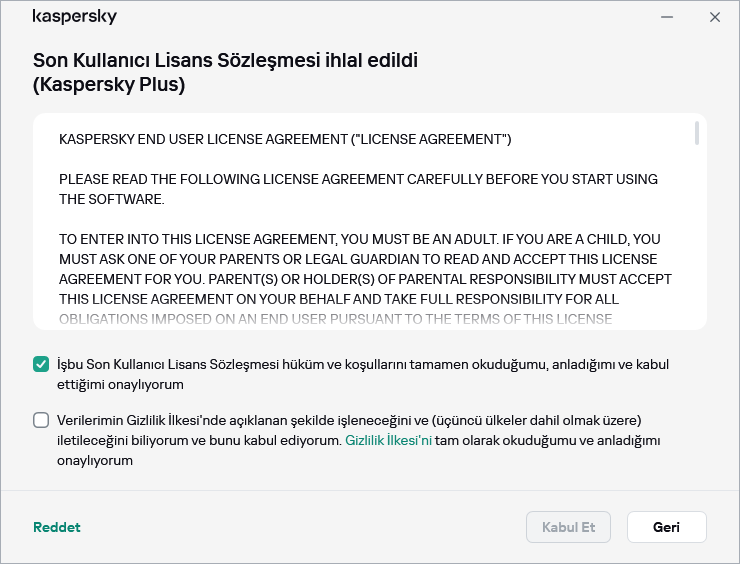Click the 'PLEASE READ THE FOLLOWING' paragraph
Image resolution: width=740 pixels, height=564 pixels.
click(x=358, y=189)
